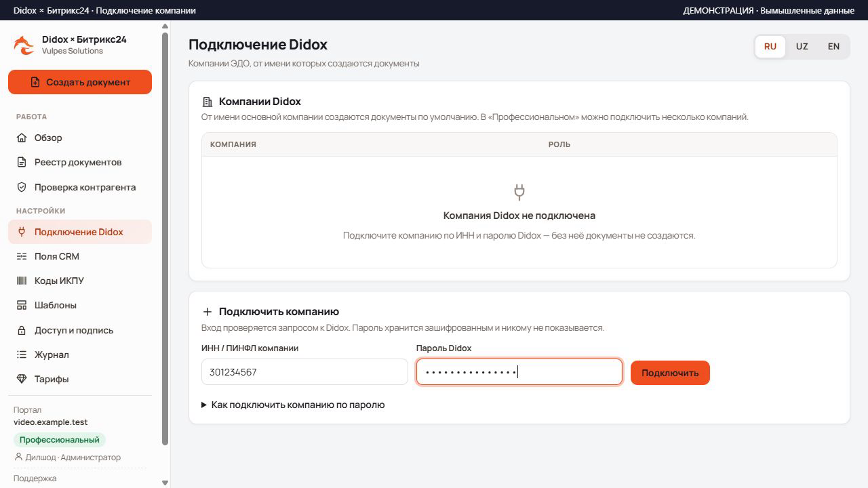Click the fields icon beside Поля CRM

pyautogui.click(x=22, y=256)
